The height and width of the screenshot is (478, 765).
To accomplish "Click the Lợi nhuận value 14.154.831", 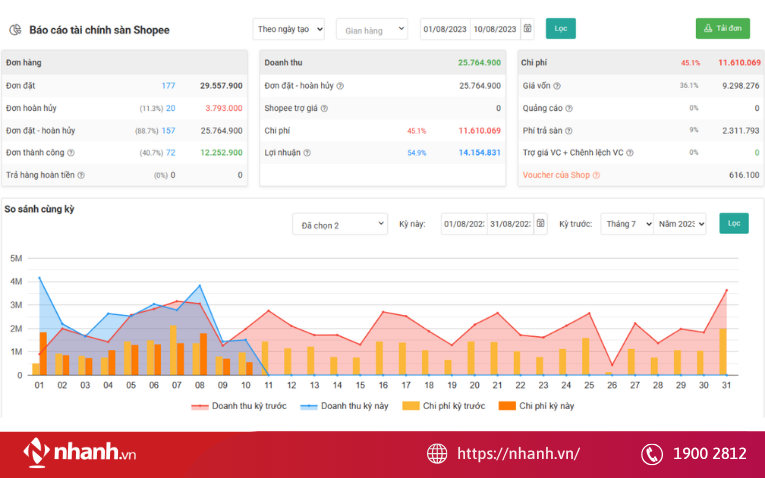I will 480,153.
